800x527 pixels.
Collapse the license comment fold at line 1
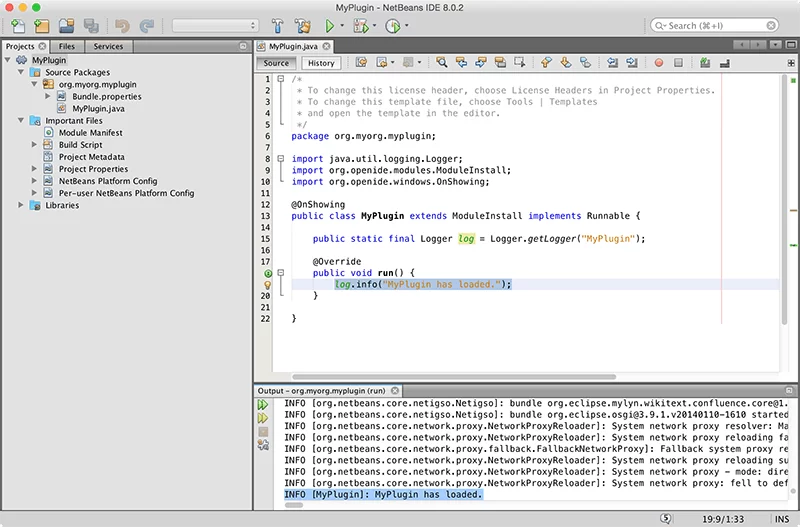tap(281, 79)
